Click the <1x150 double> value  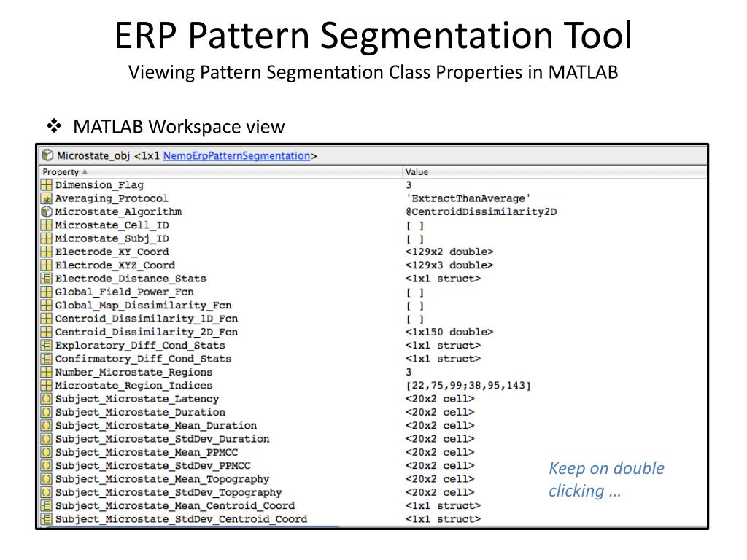pyautogui.click(x=449, y=332)
